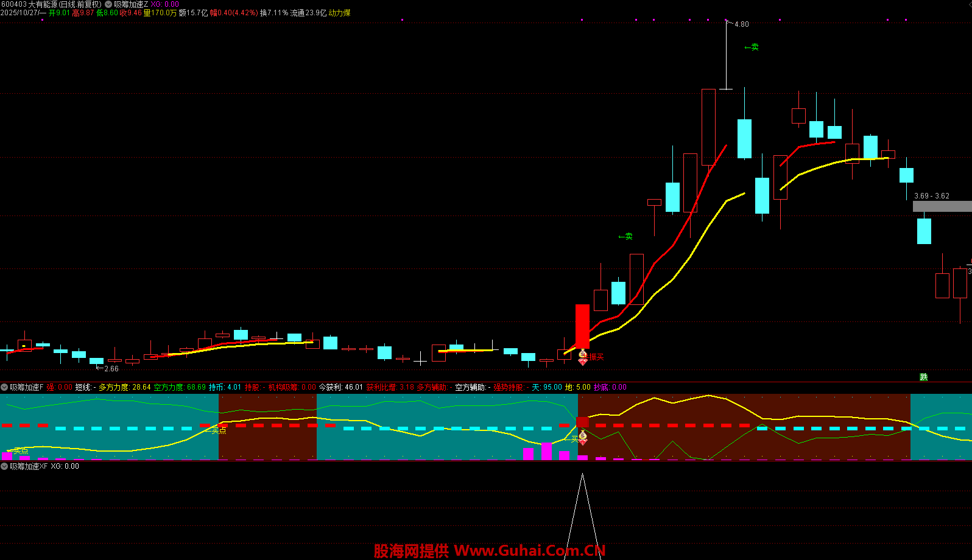
Task: Click the 短线 label in 吸筹加速F
Action: pyautogui.click(x=83, y=387)
